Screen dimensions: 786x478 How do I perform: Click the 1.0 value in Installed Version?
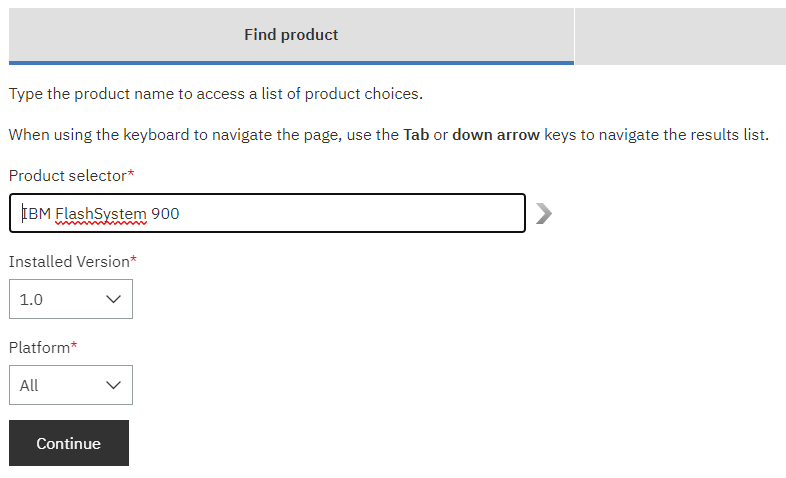point(31,299)
